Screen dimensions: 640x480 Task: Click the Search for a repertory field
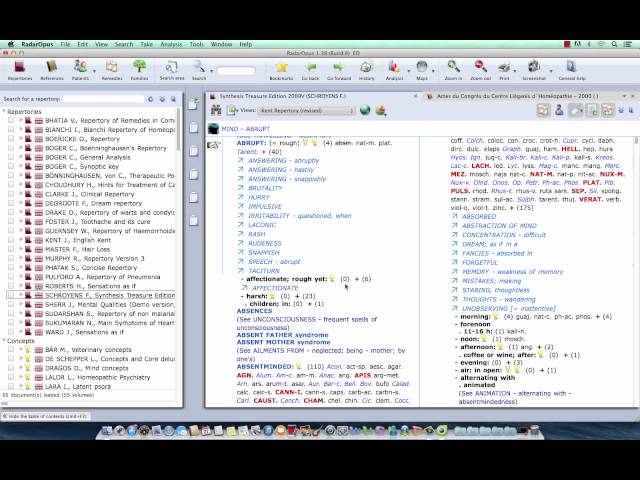click(x=104, y=99)
